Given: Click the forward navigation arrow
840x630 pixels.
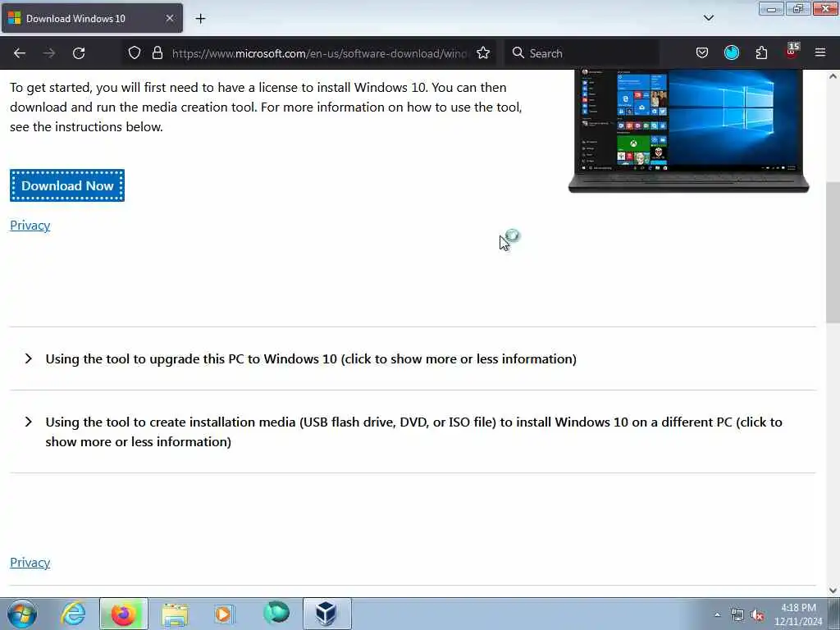Looking at the screenshot, I should 48,53.
